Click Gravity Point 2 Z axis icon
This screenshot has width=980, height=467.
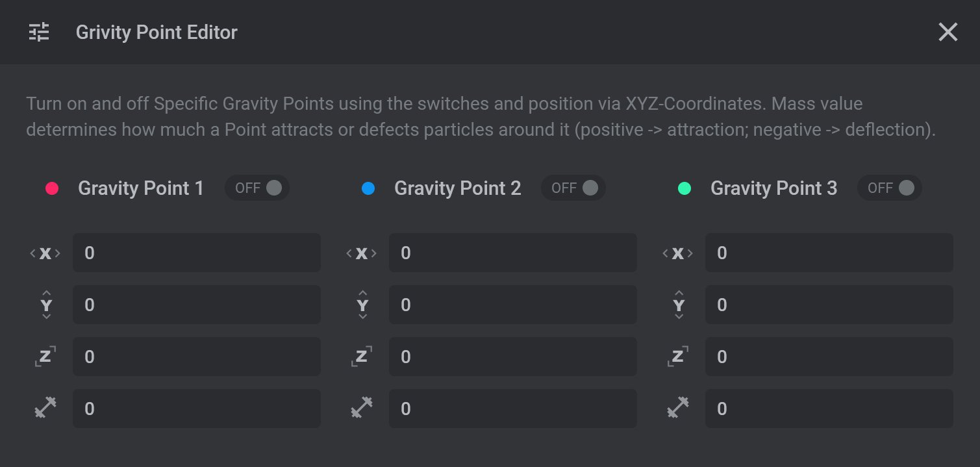[x=362, y=357]
